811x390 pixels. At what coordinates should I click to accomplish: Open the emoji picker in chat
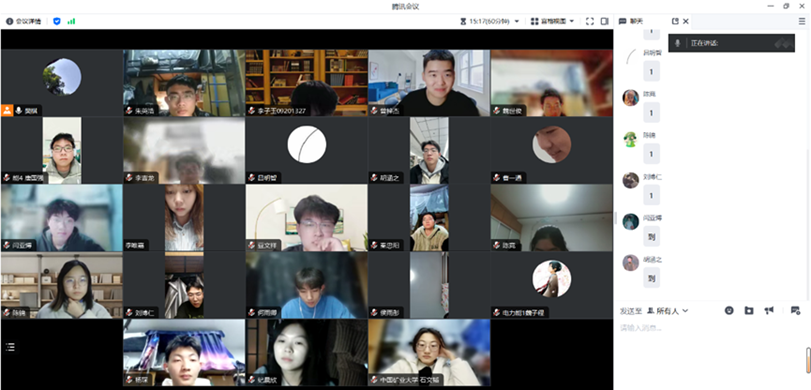(x=729, y=310)
